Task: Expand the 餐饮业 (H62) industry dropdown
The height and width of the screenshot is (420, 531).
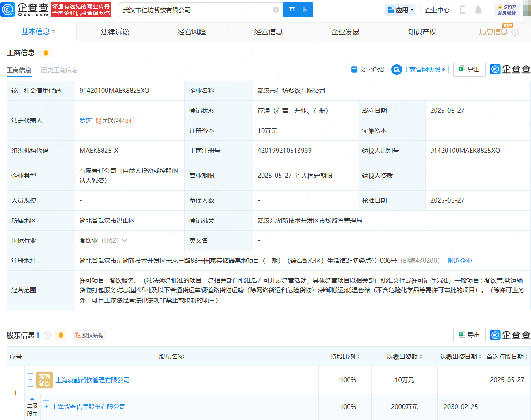Action: (125, 241)
